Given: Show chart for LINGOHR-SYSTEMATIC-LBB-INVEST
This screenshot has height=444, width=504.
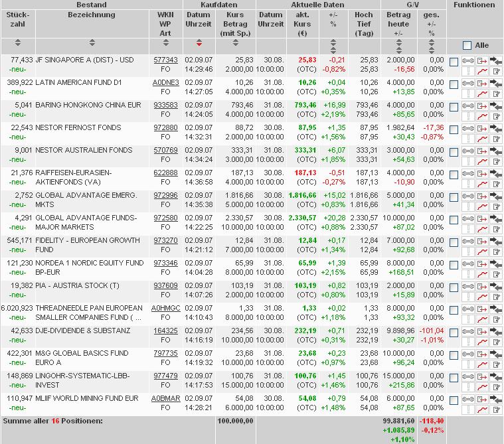Looking at the screenshot, I should click(482, 387).
